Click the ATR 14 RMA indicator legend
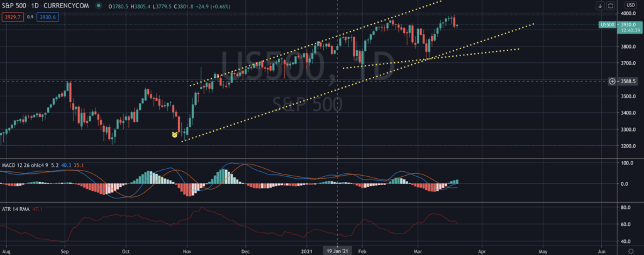 [16, 209]
